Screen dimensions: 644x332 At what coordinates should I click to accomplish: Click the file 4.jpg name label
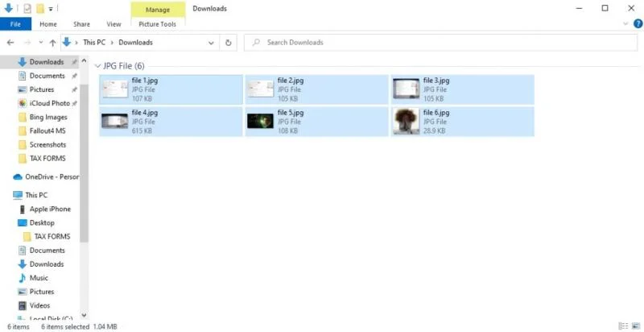145,113
